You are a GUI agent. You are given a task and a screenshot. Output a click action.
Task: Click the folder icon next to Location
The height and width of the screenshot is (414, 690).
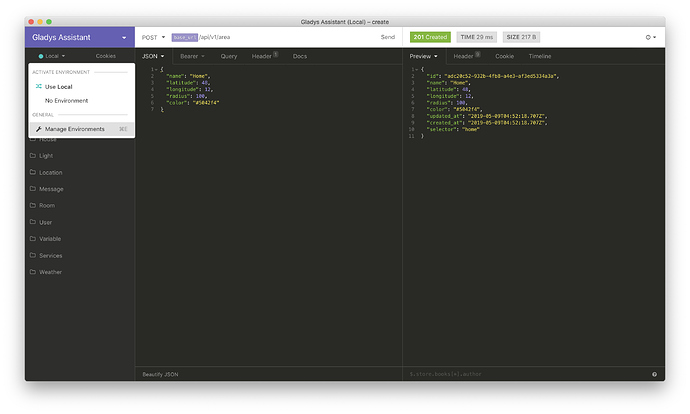pyautogui.click(x=33, y=172)
